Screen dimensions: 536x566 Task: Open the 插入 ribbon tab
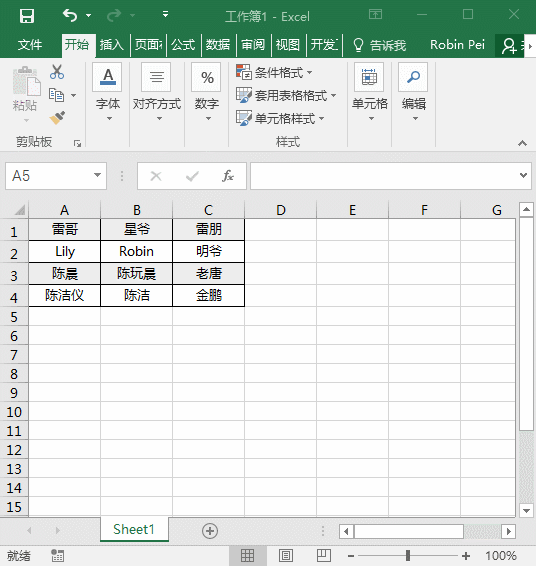[x=112, y=45]
